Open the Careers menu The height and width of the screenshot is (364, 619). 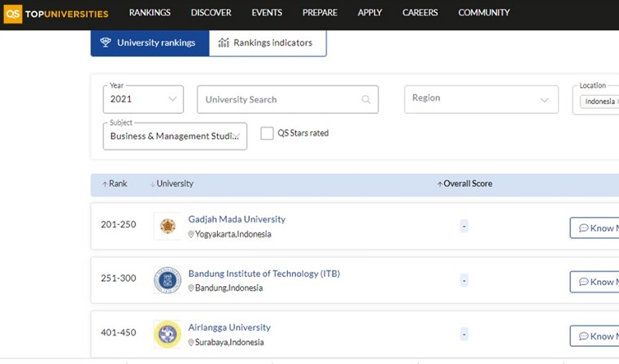pos(420,13)
